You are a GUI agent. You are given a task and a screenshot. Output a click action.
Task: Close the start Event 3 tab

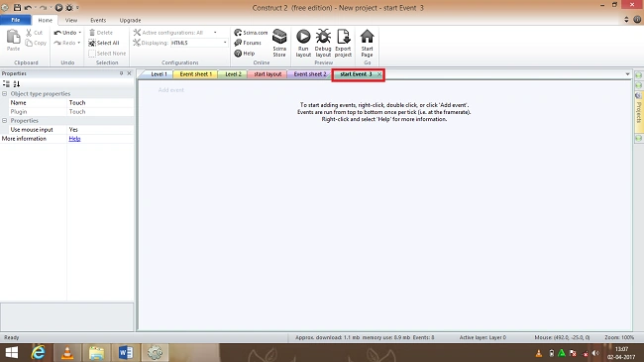(x=379, y=74)
